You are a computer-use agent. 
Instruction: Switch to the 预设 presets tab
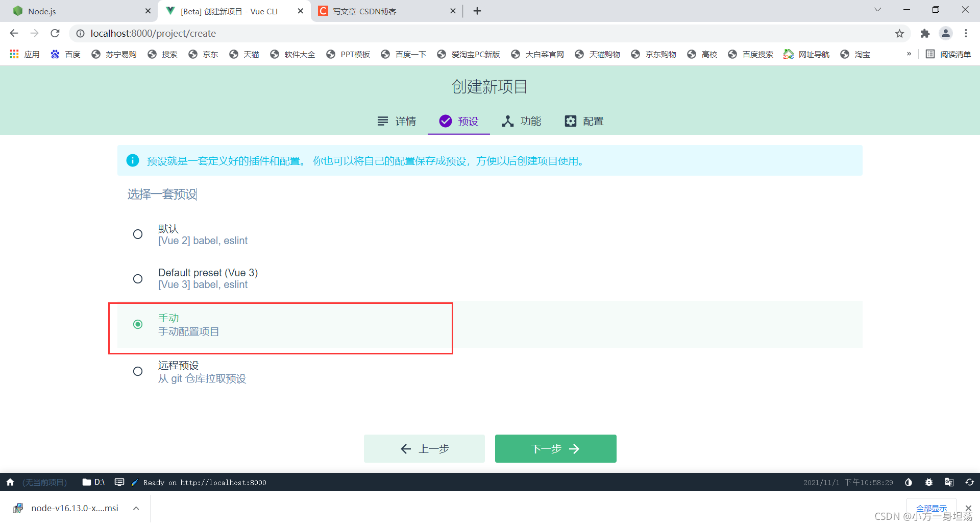(x=459, y=121)
